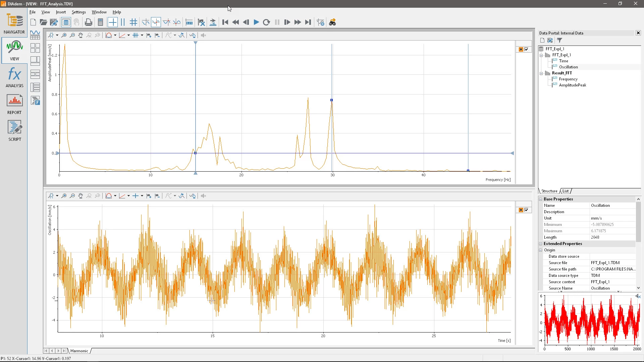Open the Insert menu
Screen dimensions: 644x362
click(61, 12)
